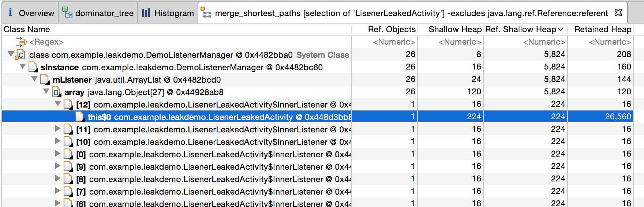Open the Histogram tab
Viewport: 644px width, 207px height.
(168, 13)
